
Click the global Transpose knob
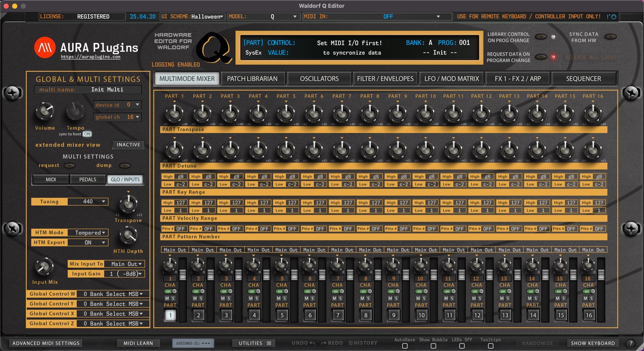[x=128, y=204]
